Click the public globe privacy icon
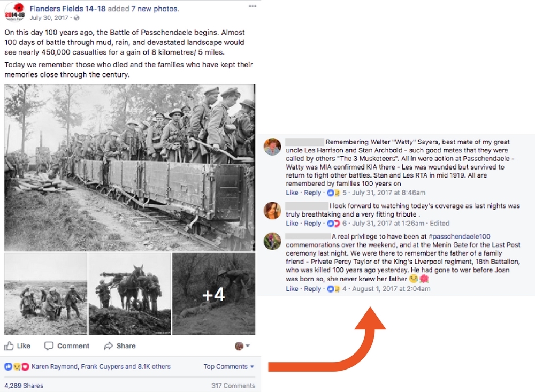Image resolution: width=535 pixels, height=392 pixels. pyautogui.click(x=77, y=18)
